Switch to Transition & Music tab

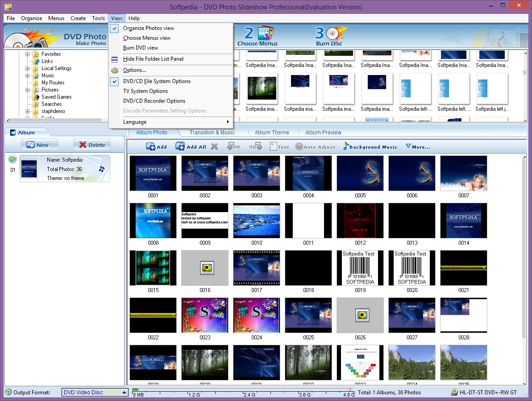point(212,133)
